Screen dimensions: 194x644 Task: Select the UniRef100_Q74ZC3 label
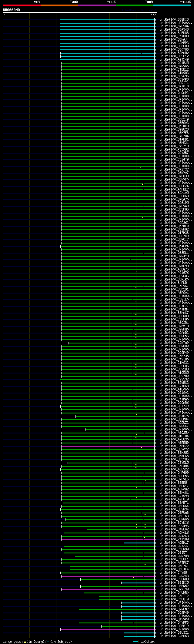tap(174, 536)
